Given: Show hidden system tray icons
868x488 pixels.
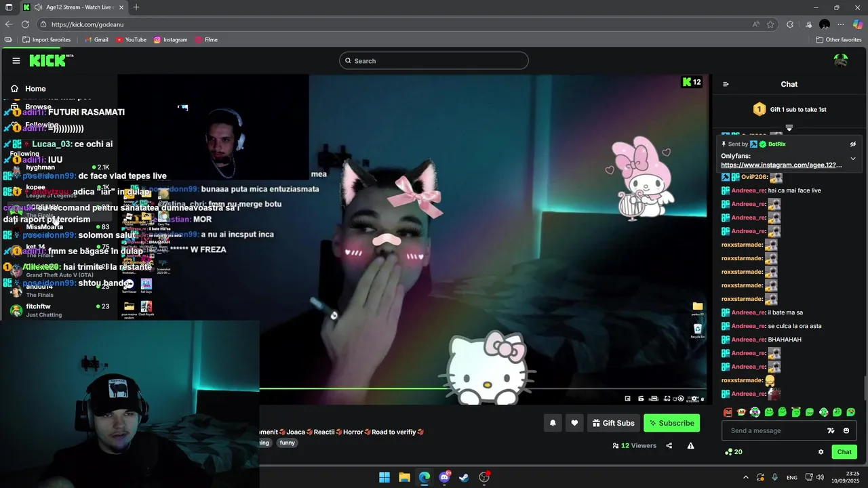Looking at the screenshot, I should 745,477.
